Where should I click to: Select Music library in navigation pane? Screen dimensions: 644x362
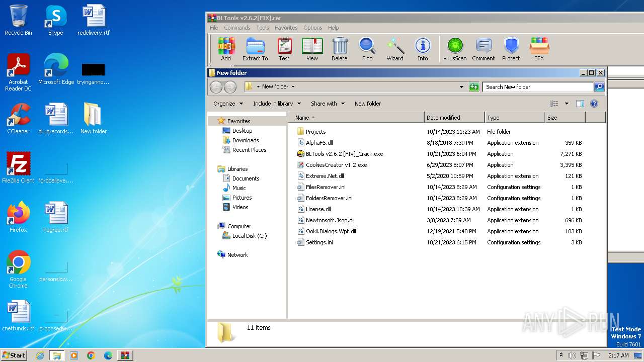click(239, 188)
